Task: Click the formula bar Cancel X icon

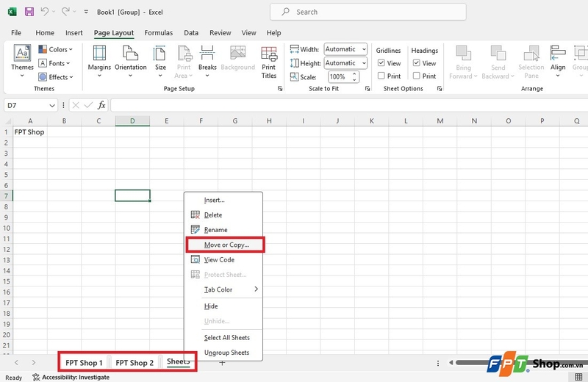Action: coord(76,105)
